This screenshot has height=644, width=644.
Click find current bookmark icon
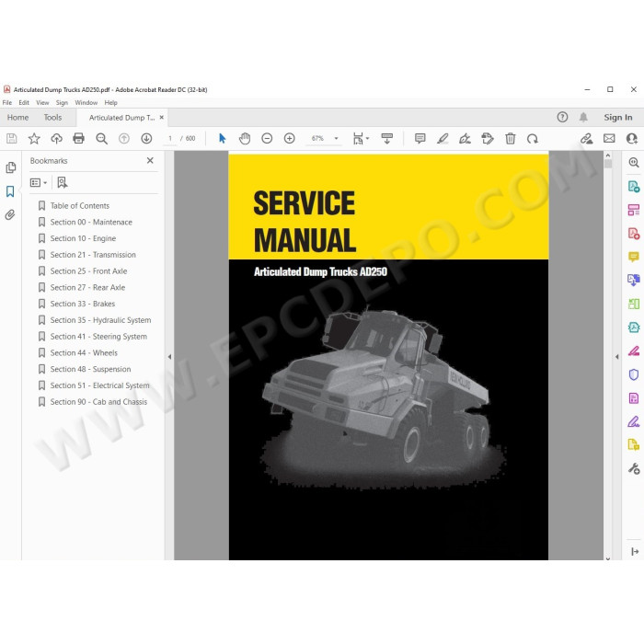point(62,182)
